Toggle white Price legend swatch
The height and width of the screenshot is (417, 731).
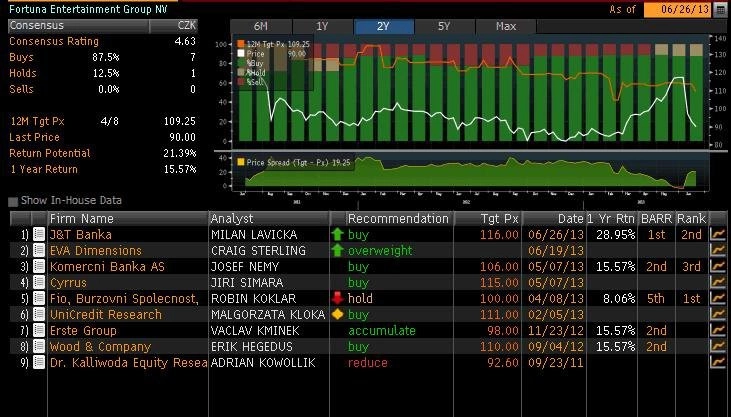(x=241, y=54)
